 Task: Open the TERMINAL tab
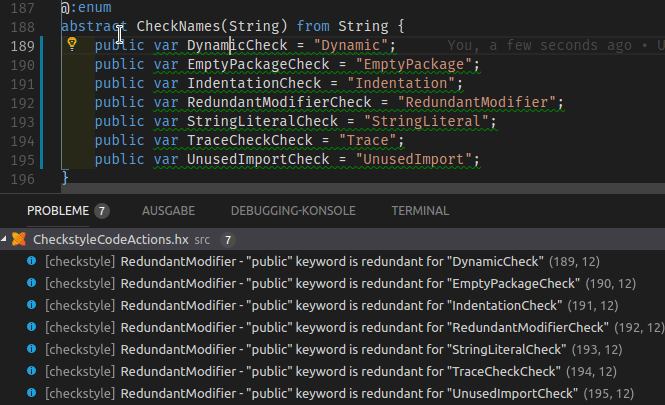pos(419,211)
